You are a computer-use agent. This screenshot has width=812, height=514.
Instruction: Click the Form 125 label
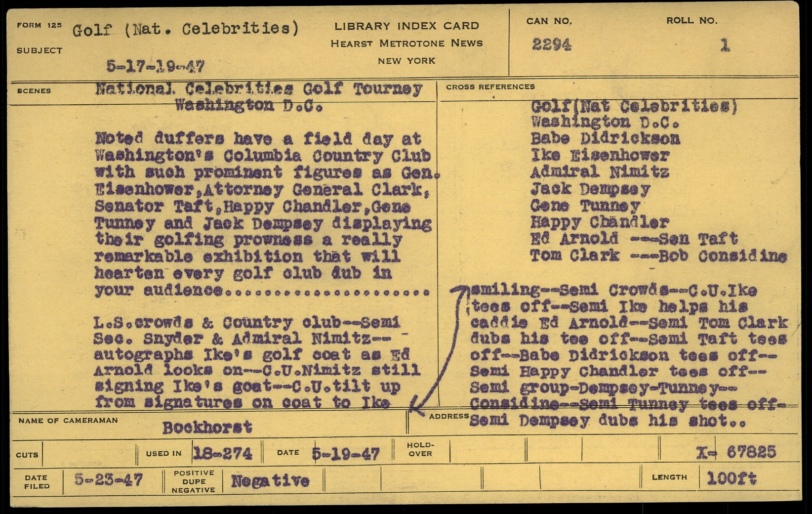pyautogui.click(x=40, y=25)
